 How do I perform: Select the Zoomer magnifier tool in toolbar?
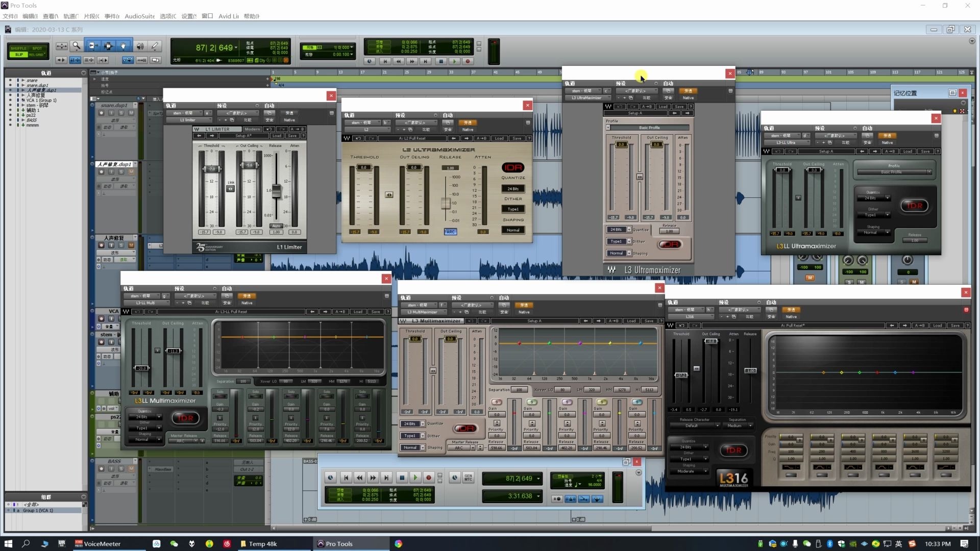[x=77, y=46]
